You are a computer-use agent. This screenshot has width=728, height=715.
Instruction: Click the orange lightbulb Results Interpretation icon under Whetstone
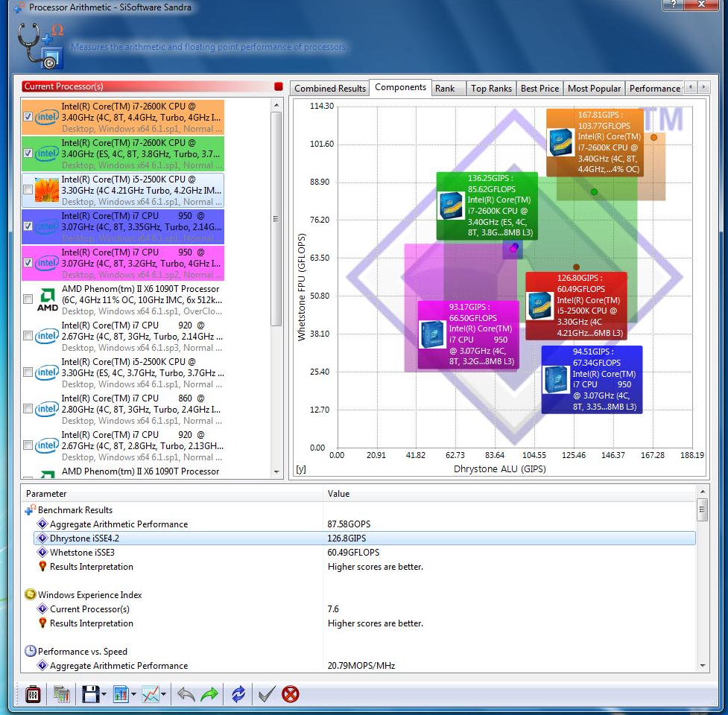pos(42,566)
